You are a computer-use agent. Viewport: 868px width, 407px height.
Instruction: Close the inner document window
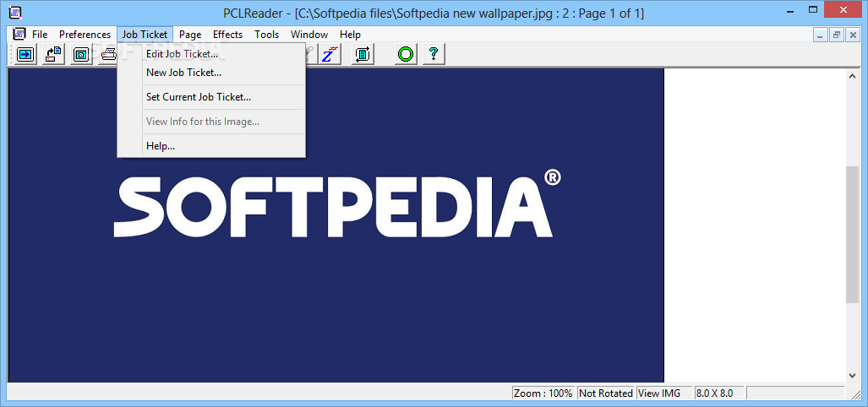pos(853,35)
